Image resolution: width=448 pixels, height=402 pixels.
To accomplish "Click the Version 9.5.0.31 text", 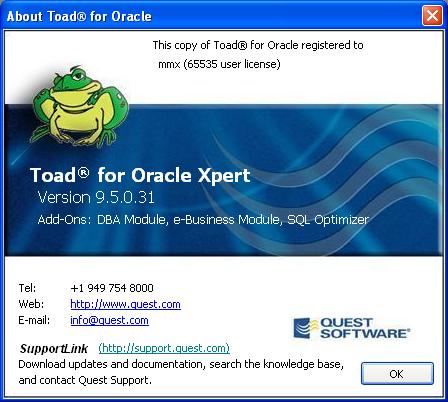I will (x=96, y=197).
